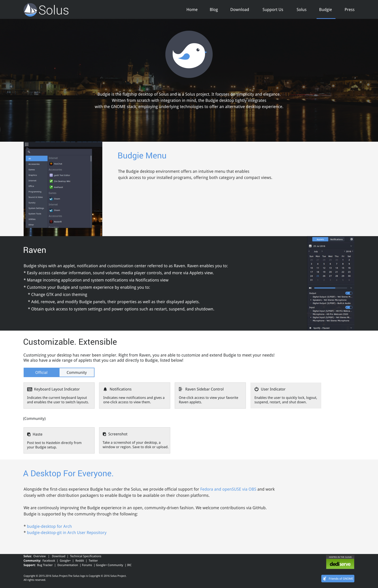This screenshot has height=588, width=378.
Task: Open KeePassX from its green key icon
Action: tap(51, 187)
